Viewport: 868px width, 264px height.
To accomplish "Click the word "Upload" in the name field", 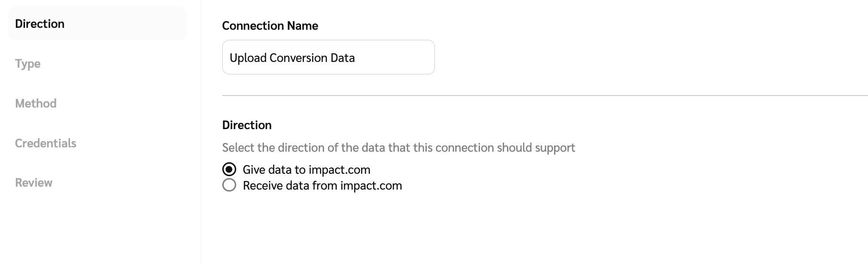I will tap(248, 58).
